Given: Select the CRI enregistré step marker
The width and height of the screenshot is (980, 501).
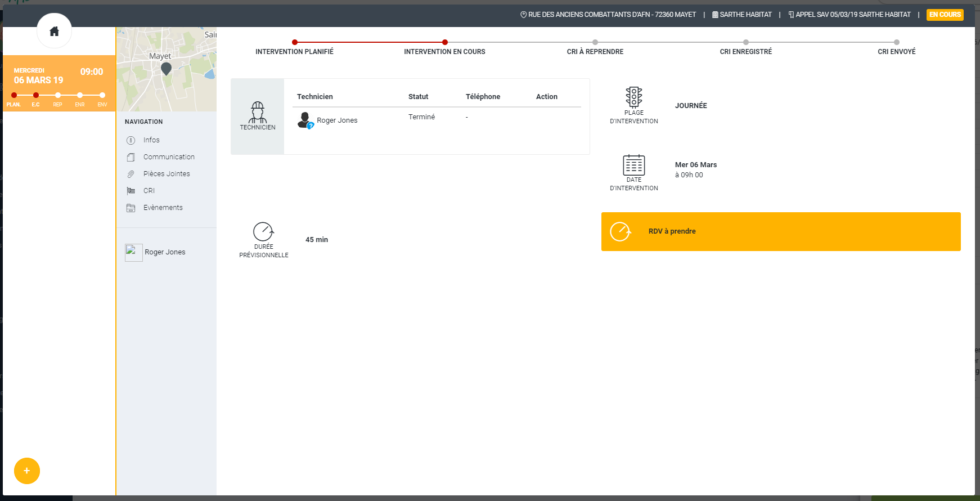Looking at the screenshot, I should point(746,42).
